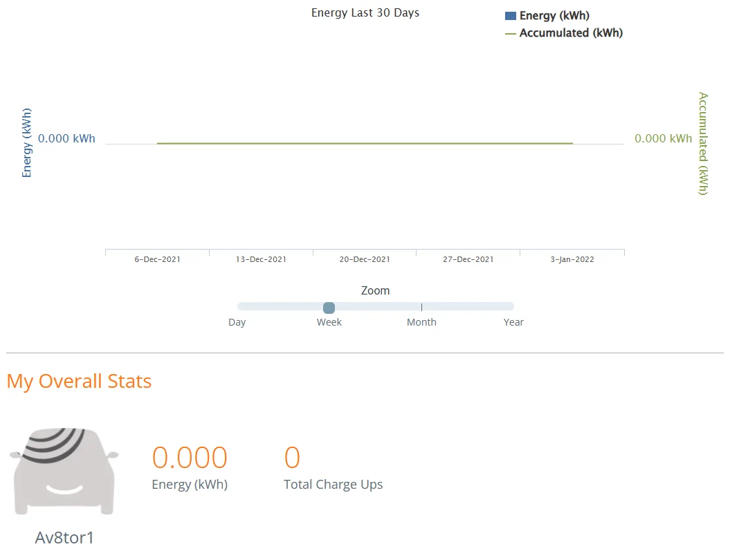Set zoom to Day label

click(237, 322)
